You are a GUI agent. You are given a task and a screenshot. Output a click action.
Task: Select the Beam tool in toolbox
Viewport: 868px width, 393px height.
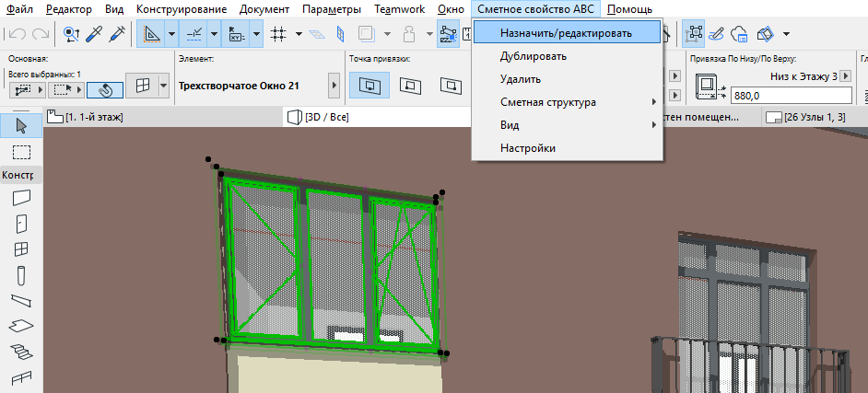coord(21,300)
